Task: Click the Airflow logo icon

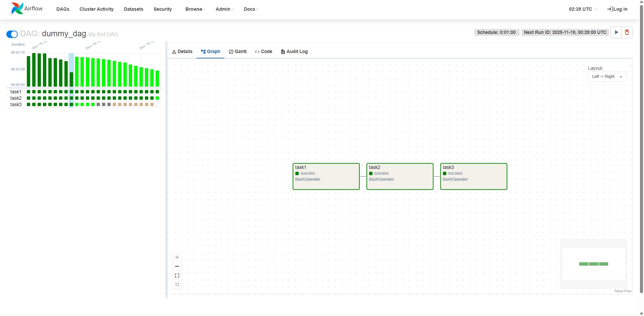Action: pos(17,9)
